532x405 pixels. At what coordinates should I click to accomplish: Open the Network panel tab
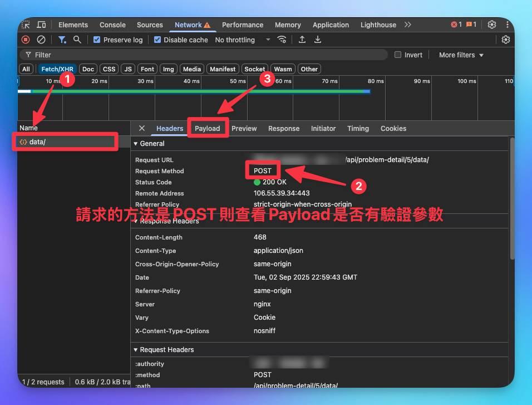point(193,25)
